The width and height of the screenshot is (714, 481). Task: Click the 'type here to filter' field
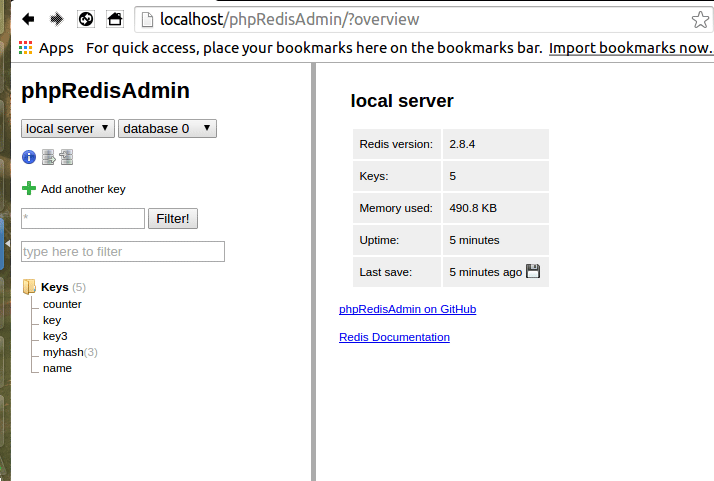point(123,251)
